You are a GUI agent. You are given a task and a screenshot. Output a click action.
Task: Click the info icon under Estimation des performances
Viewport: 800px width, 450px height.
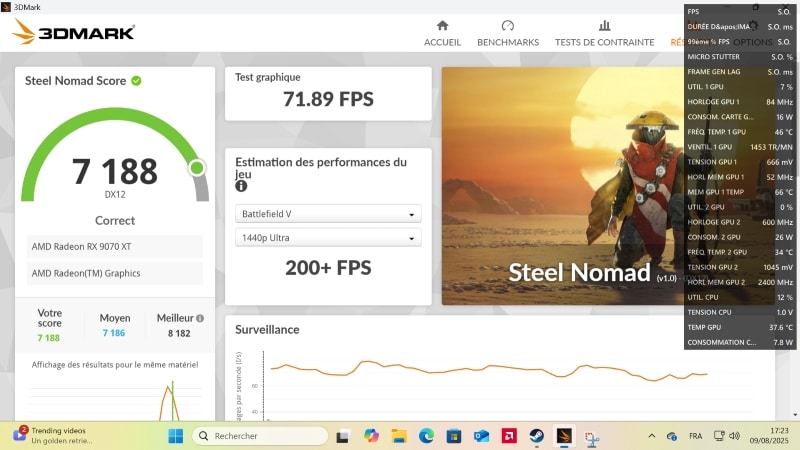(241, 186)
